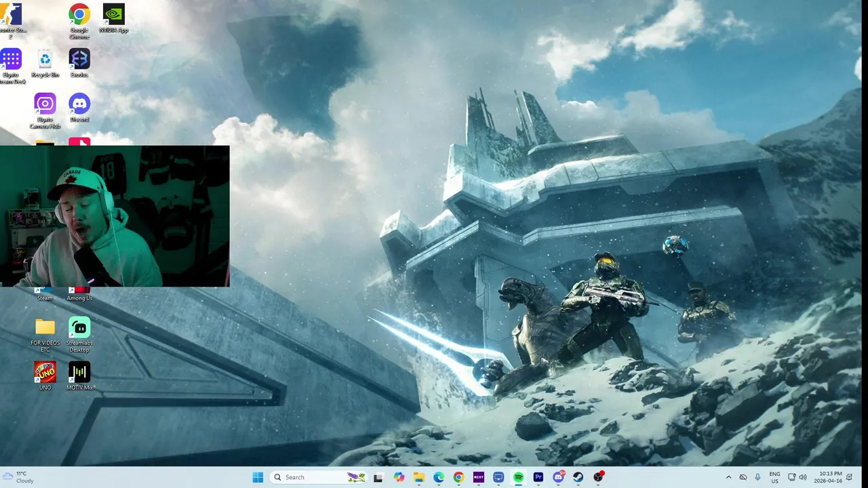
Task: Open Microsoft Edge from the taskbar
Action: pyautogui.click(x=439, y=477)
